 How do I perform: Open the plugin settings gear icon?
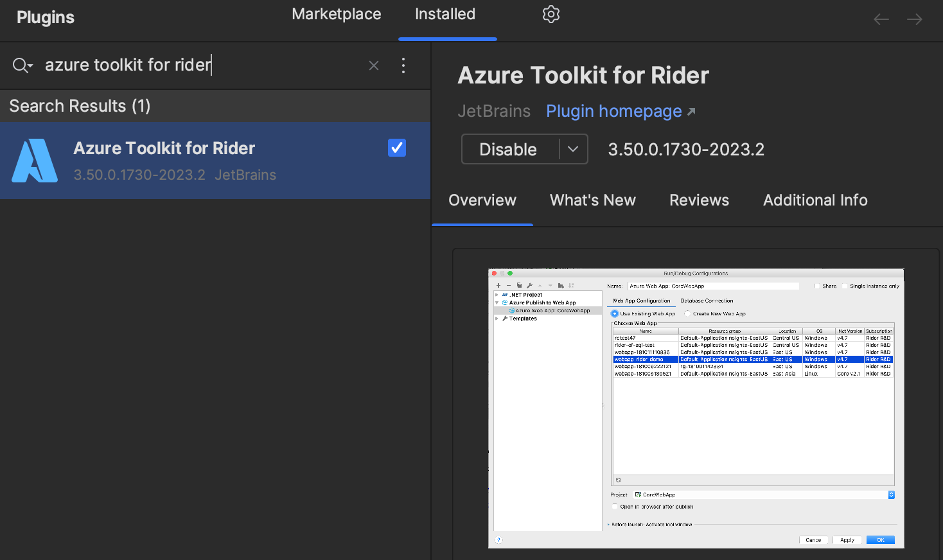click(x=551, y=14)
